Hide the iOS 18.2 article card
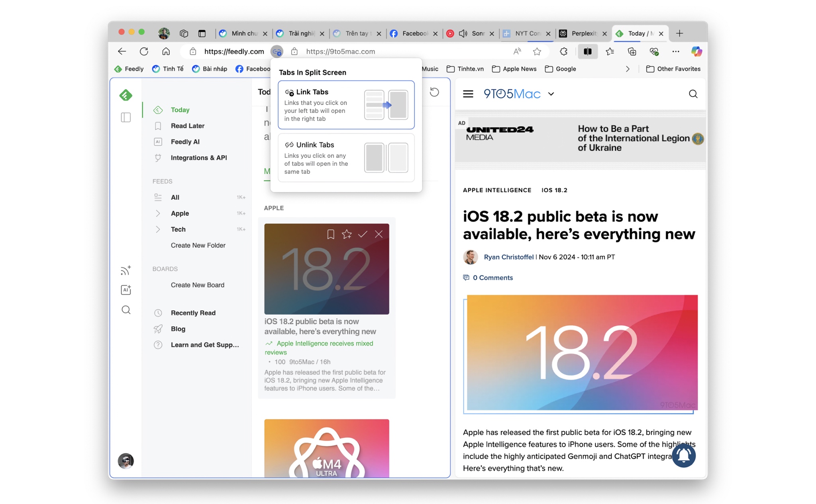Screen dimensions: 816x504 pyautogui.click(x=379, y=234)
